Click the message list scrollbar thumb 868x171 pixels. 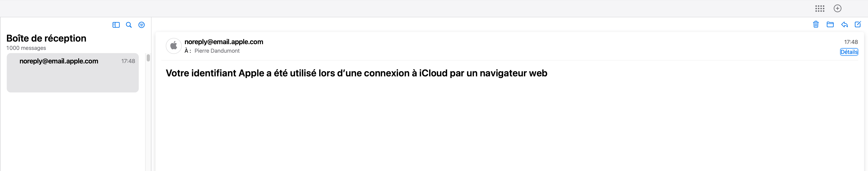(x=148, y=58)
